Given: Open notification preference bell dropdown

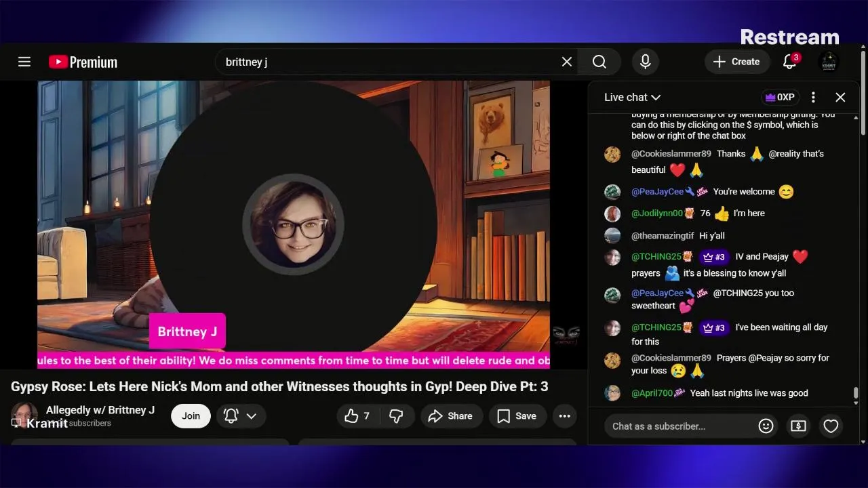Looking at the screenshot, I should [241, 416].
